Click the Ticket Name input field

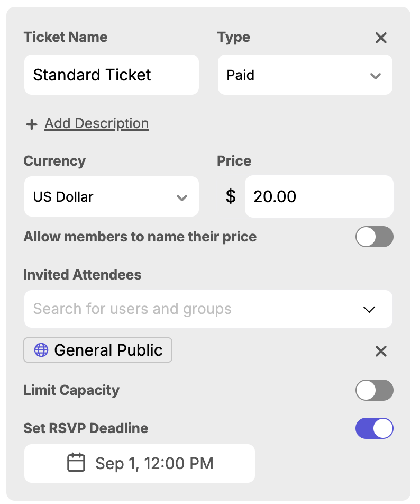click(111, 75)
